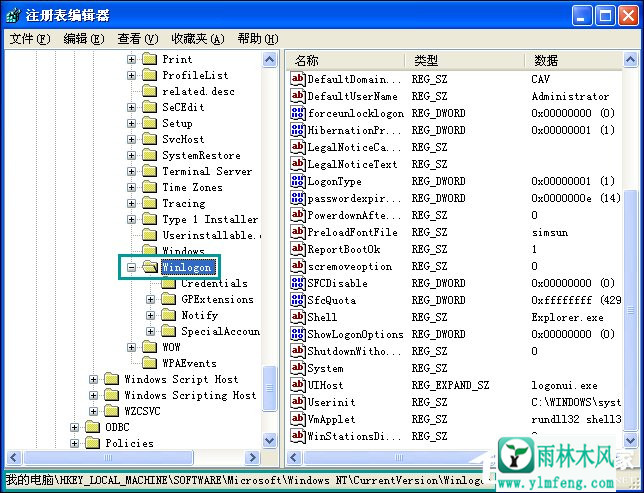This screenshot has width=644, height=493.
Task: Click the UIHost string value icon
Action: click(x=298, y=385)
